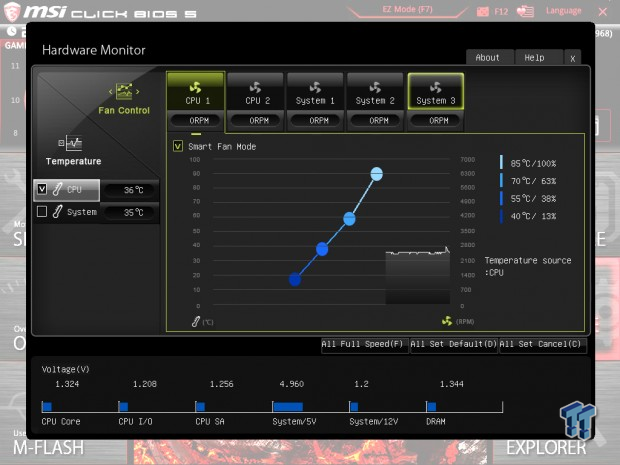Screen dimensions: 620x465
Task: Open the About tab
Action: (490, 58)
